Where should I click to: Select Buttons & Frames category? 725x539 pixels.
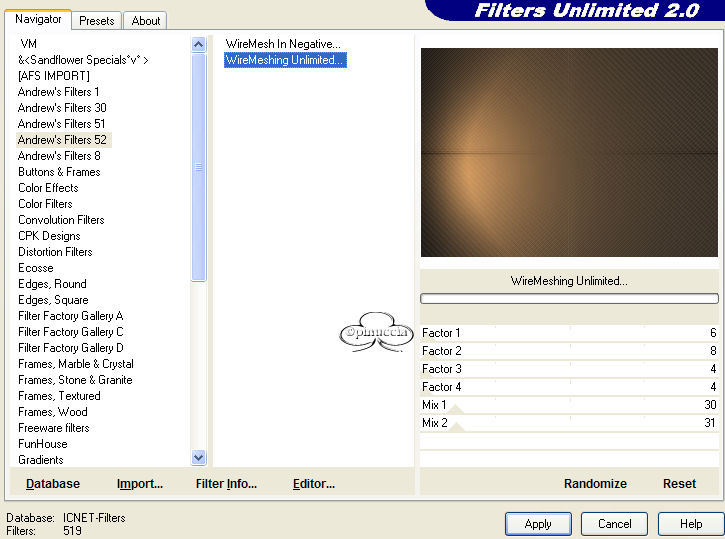[x=59, y=172]
